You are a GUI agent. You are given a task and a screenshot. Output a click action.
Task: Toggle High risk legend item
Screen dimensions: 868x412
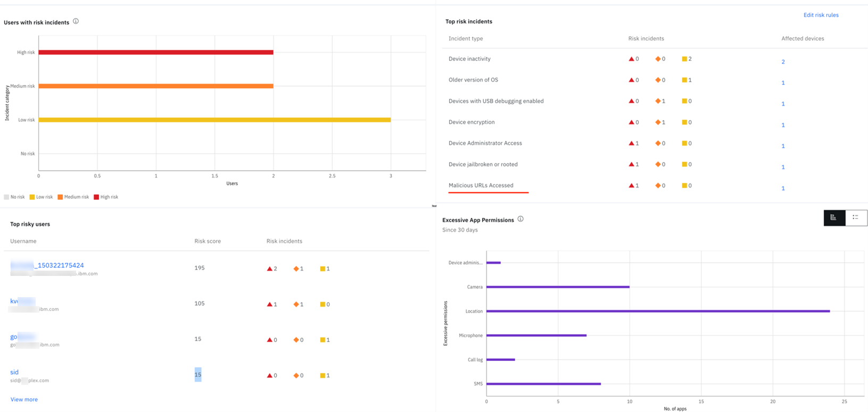[106, 197]
